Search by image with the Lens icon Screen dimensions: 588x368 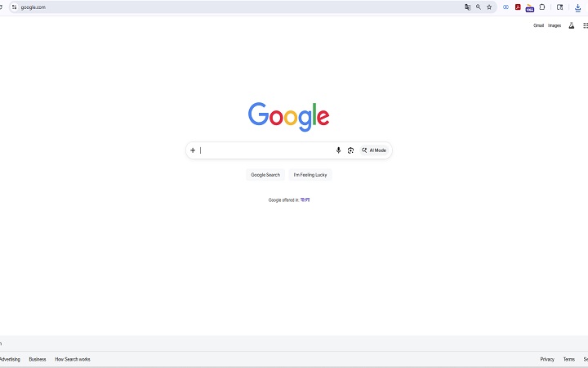[350, 150]
